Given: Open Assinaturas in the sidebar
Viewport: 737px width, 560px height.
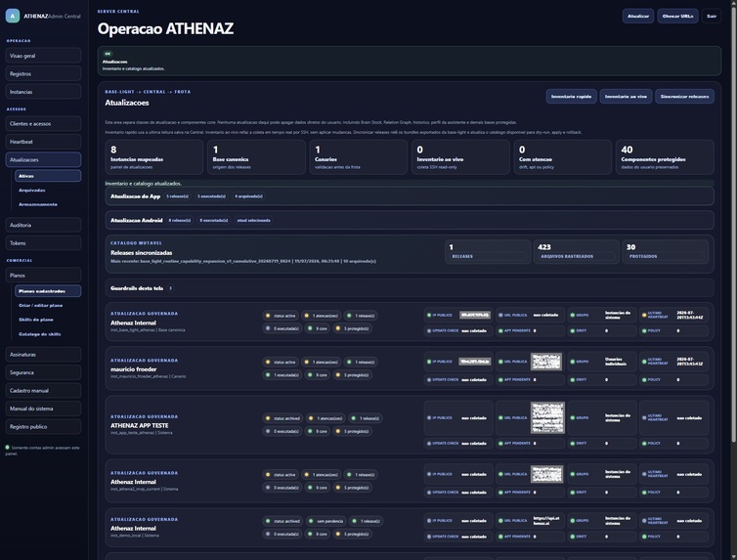Looking at the screenshot, I should point(43,354).
